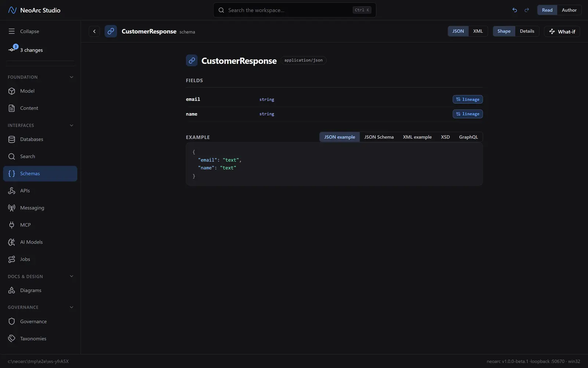Open Search via its magnifier icon in sidebar
Viewport: 588px width, 368px height.
tap(12, 156)
